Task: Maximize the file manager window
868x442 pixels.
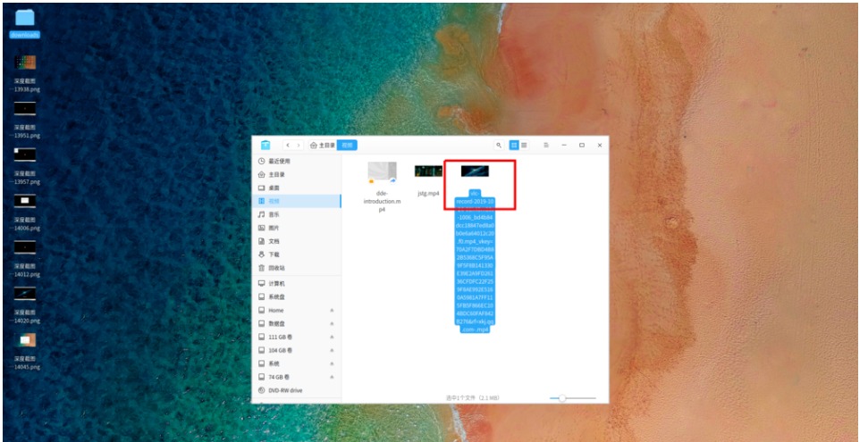Action: pos(582,146)
